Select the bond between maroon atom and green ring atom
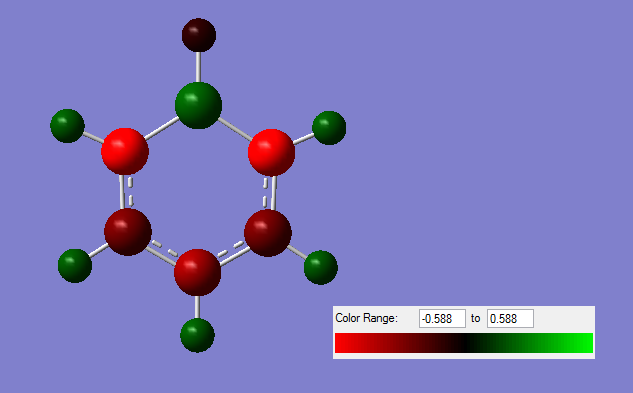Image resolution: width=633 pixels, height=393 pixels. [x=198, y=67]
